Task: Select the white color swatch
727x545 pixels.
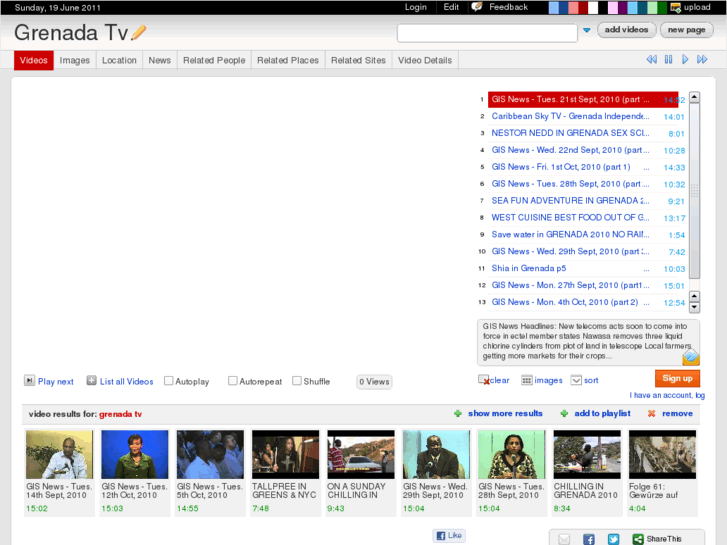Action: [593, 7]
